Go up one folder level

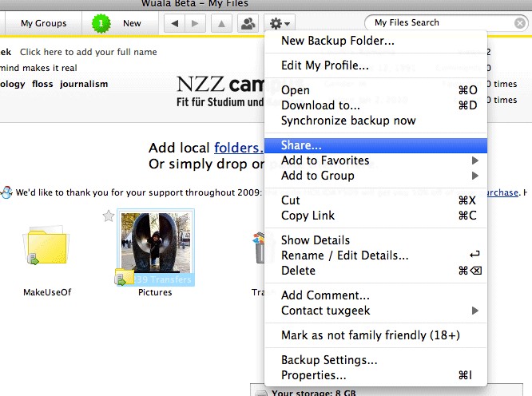(221, 23)
